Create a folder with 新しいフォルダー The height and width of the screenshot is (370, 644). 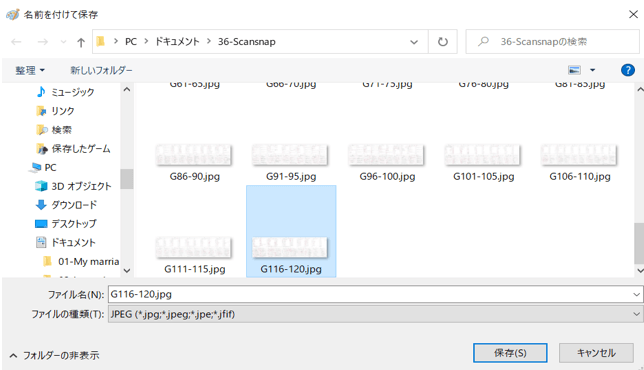(x=101, y=70)
